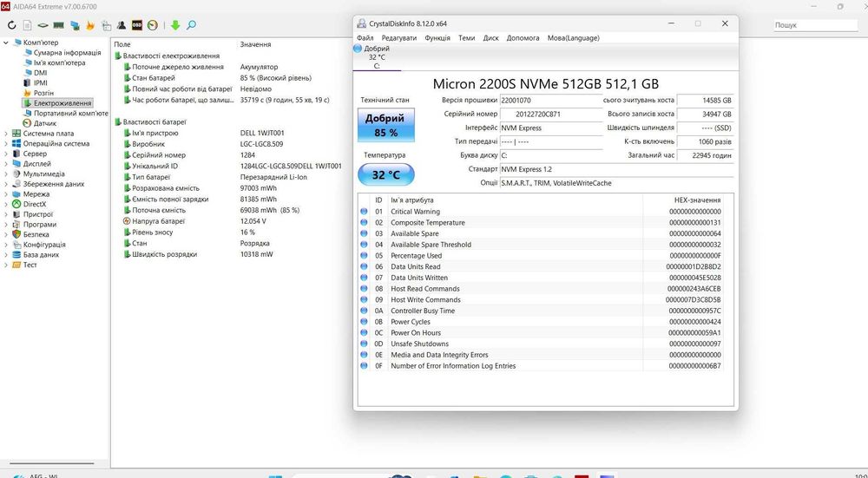Click the magnifier search icon in toolbar

pyautogui.click(x=191, y=25)
